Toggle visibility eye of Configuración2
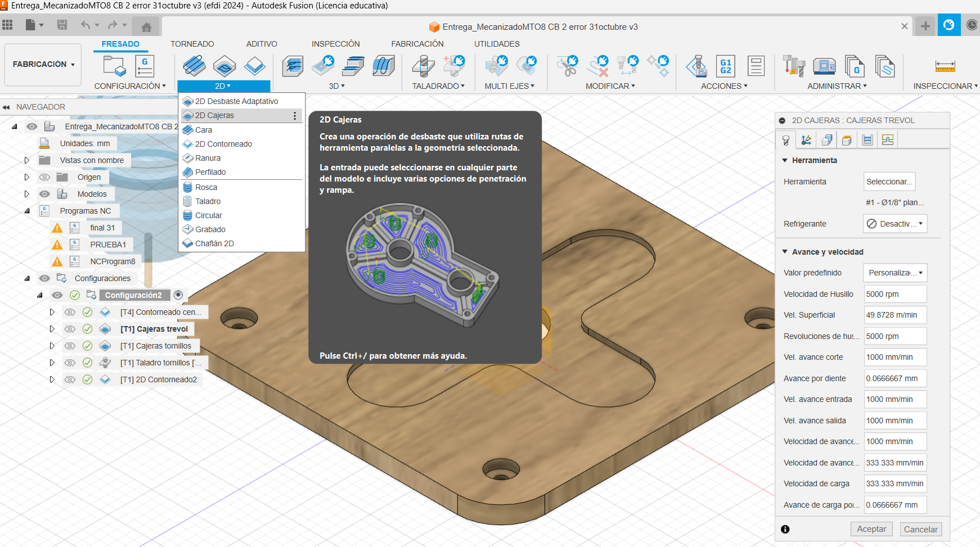Viewport: 980px width, 547px height. tap(57, 295)
